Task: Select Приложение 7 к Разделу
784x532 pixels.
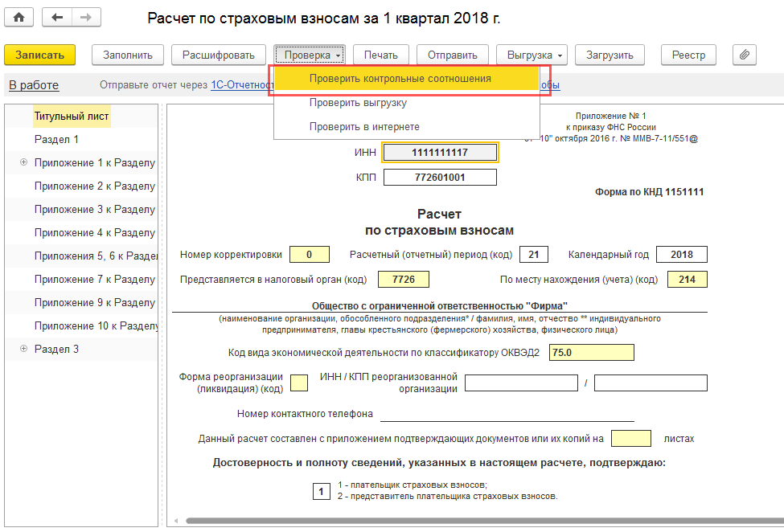Action: pyautogui.click(x=95, y=279)
